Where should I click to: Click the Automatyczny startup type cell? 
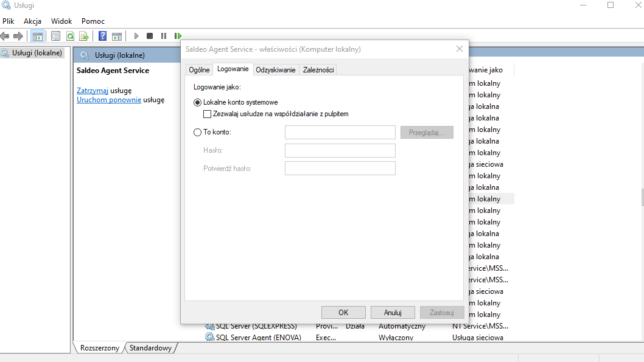pyautogui.click(x=402, y=326)
